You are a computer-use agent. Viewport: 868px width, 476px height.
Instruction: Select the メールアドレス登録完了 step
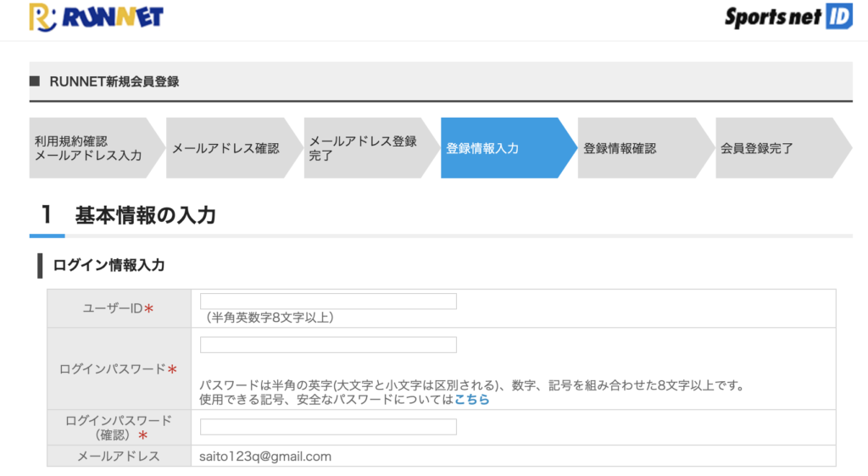[371, 147]
